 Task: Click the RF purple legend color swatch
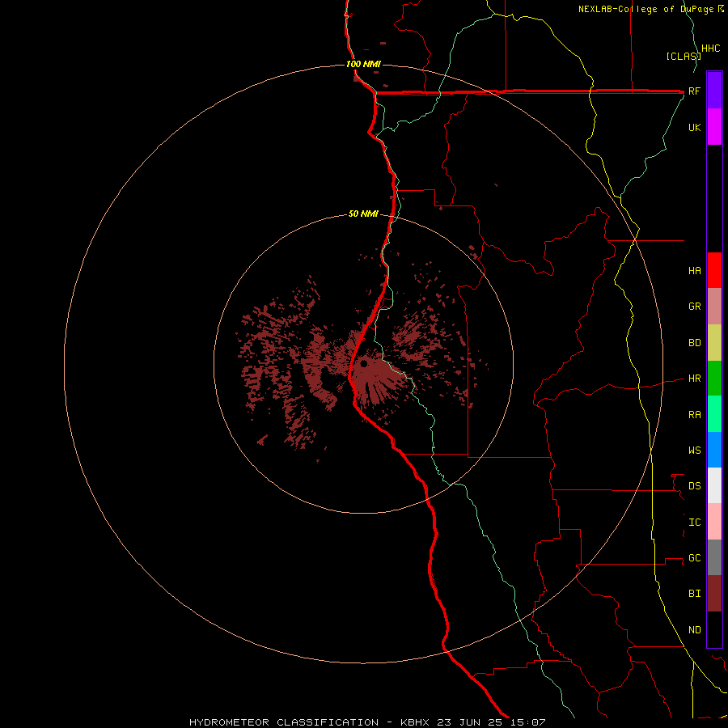tap(714, 91)
